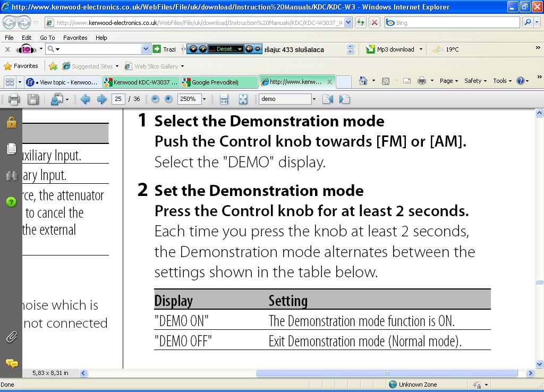This screenshot has width=544, height=392.
Task: Click the zoom in plus button
Action: point(168,99)
